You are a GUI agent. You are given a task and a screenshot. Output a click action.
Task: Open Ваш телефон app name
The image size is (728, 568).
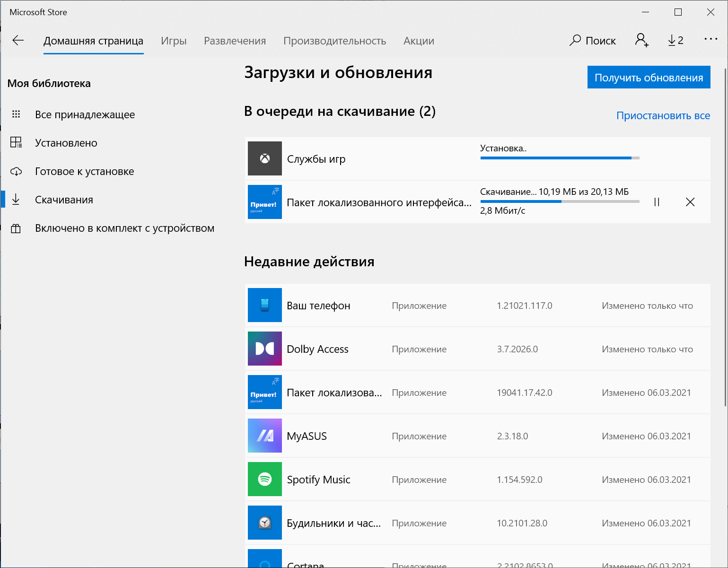(x=318, y=306)
